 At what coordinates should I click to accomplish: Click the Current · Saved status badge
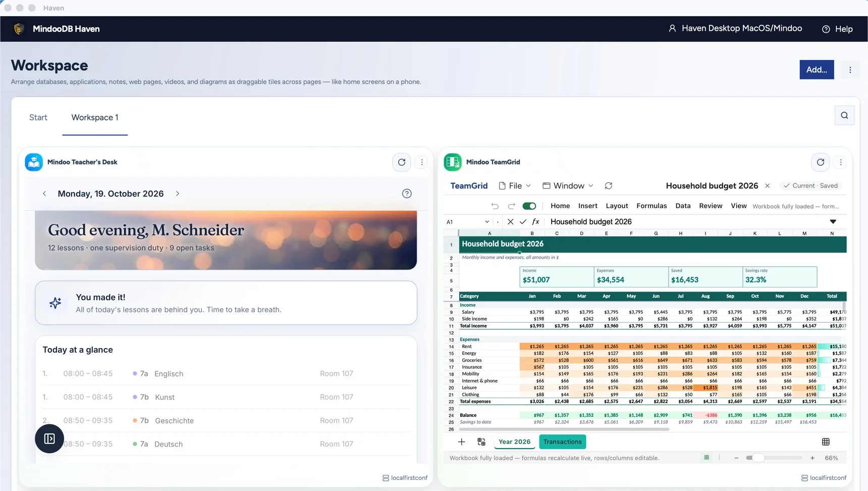coord(810,186)
